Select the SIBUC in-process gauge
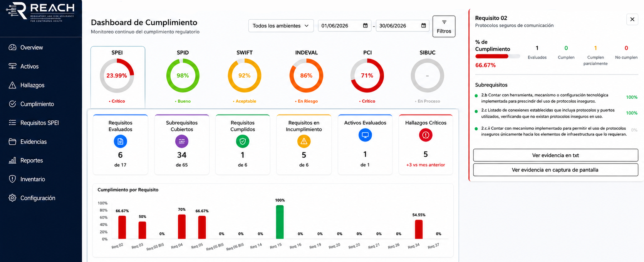 [x=428, y=76]
